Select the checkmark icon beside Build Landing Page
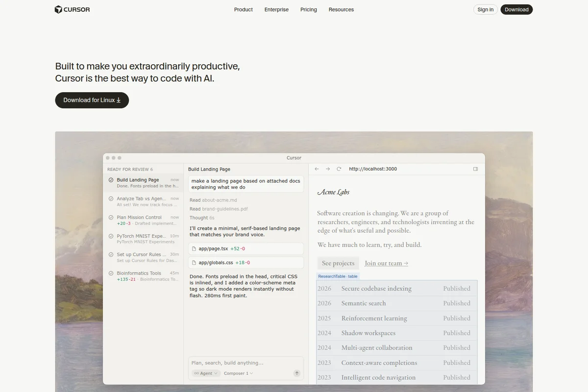Image resolution: width=588 pixels, height=392 pixels. 110,180
